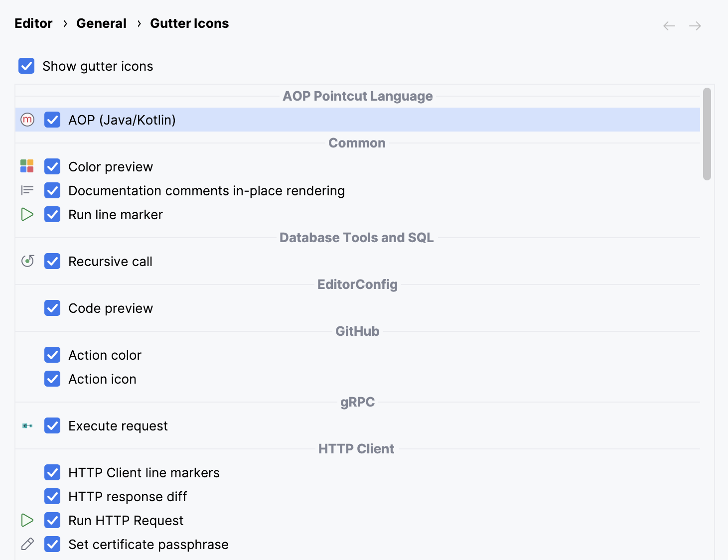
Task: Click the Gutter Icons breadcrumb
Action: pos(189,23)
